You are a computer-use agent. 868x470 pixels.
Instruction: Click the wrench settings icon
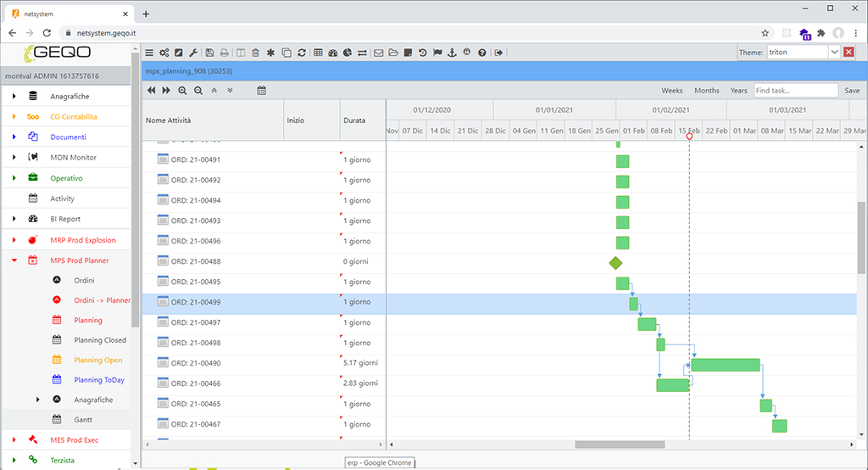[x=192, y=53]
